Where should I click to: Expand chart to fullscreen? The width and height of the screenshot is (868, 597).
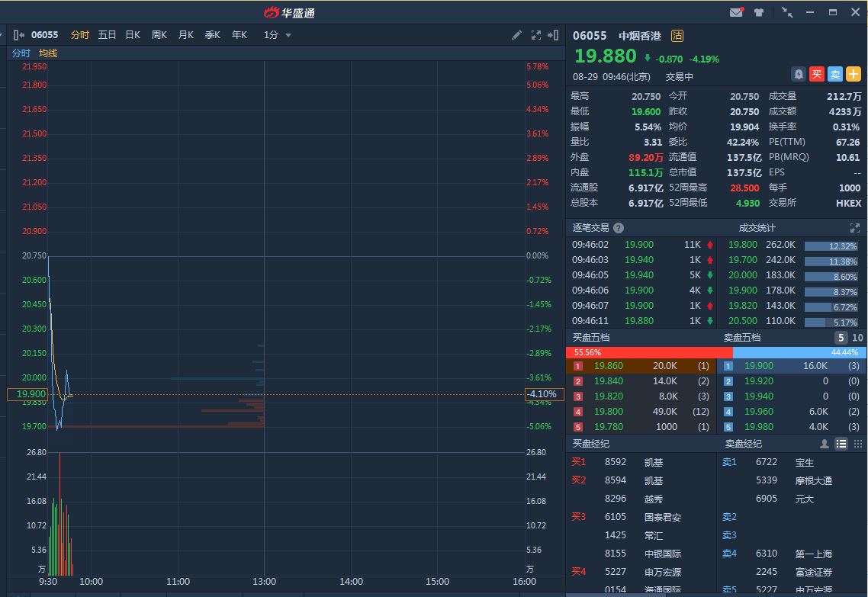click(x=536, y=35)
